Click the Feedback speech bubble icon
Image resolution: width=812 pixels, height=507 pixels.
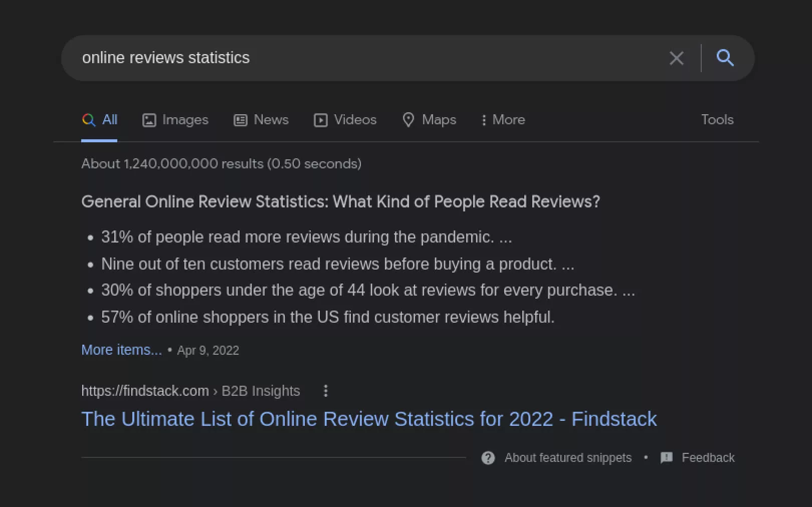667,458
